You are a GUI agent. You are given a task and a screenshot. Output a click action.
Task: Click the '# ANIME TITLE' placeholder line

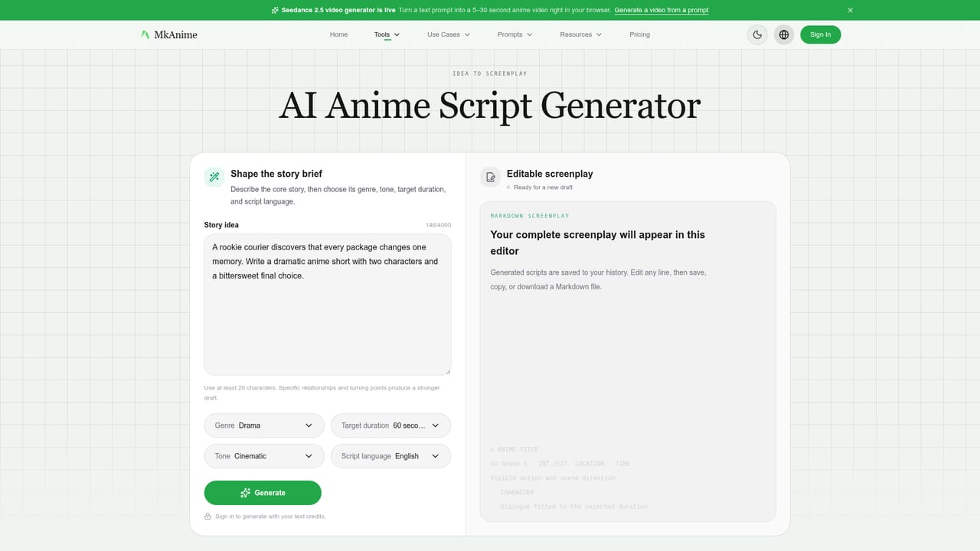514,449
